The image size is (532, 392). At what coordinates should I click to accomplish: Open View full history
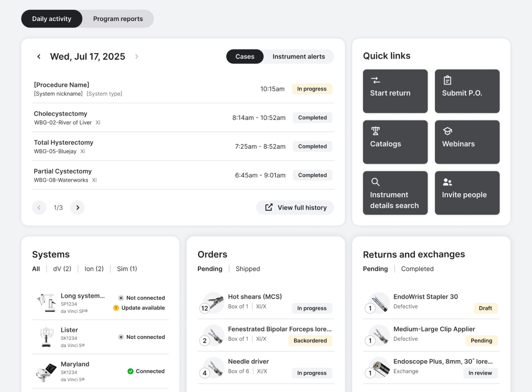point(295,207)
